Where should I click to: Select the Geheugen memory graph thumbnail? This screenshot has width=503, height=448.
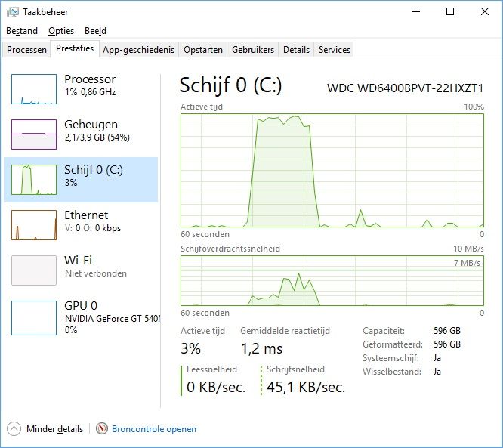click(x=34, y=134)
